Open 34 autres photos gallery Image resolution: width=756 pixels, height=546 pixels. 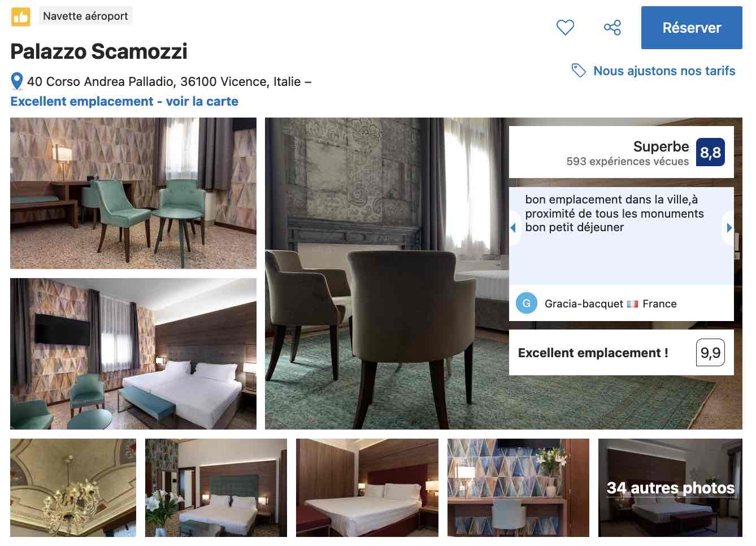click(x=670, y=488)
